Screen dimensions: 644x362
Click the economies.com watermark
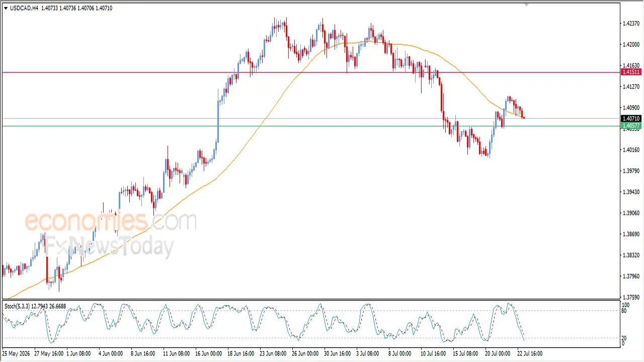[x=110, y=221]
